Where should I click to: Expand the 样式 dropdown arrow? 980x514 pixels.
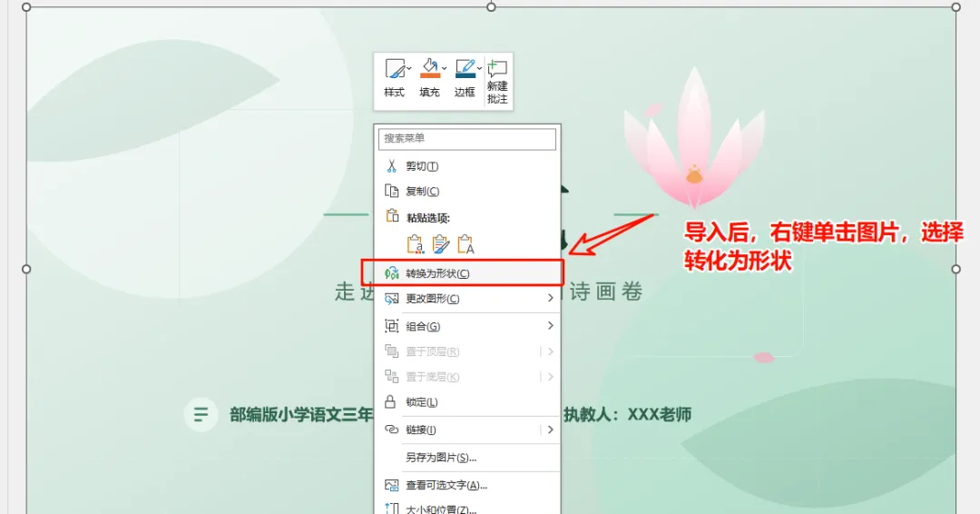pyautogui.click(x=408, y=68)
